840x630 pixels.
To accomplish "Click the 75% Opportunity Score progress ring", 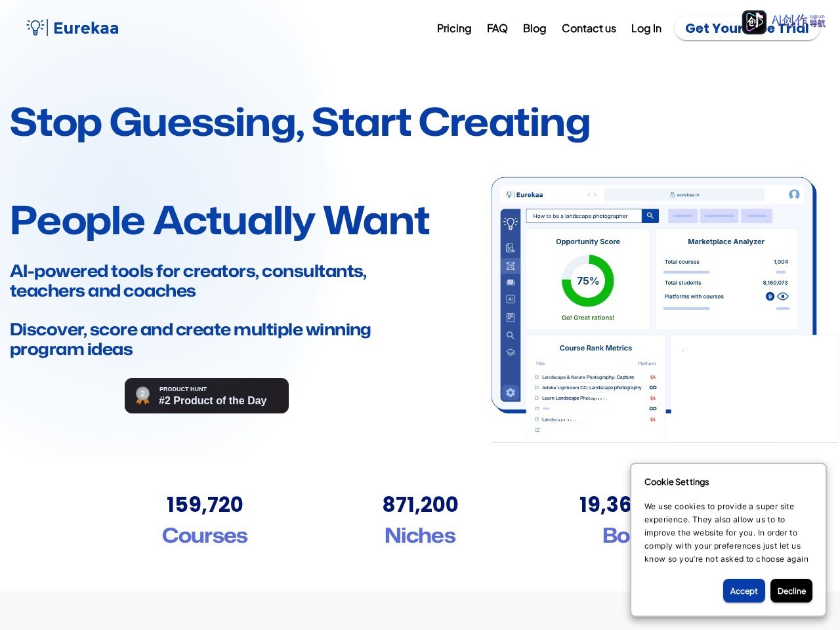I will pyautogui.click(x=588, y=281).
